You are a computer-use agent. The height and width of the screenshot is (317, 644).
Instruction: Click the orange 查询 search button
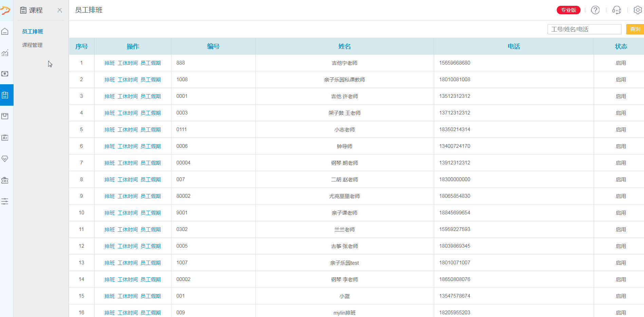click(x=635, y=29)
